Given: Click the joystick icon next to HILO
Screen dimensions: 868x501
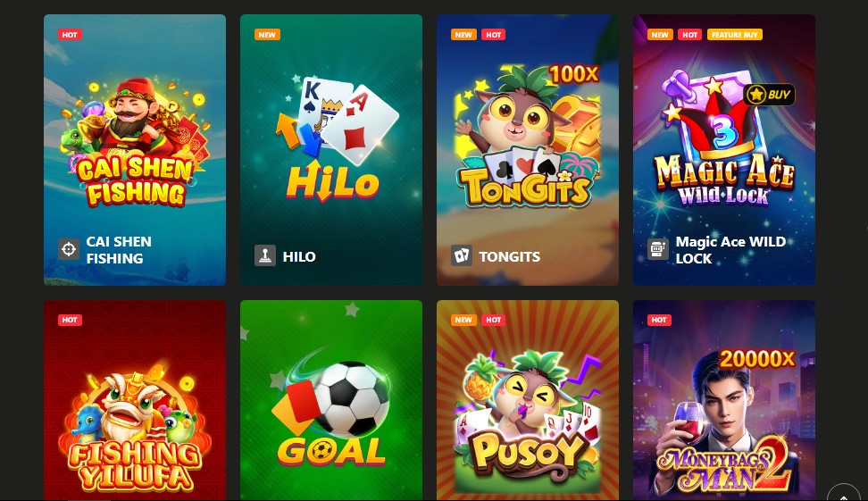Looking at the screenshot, I should [265, 255].
